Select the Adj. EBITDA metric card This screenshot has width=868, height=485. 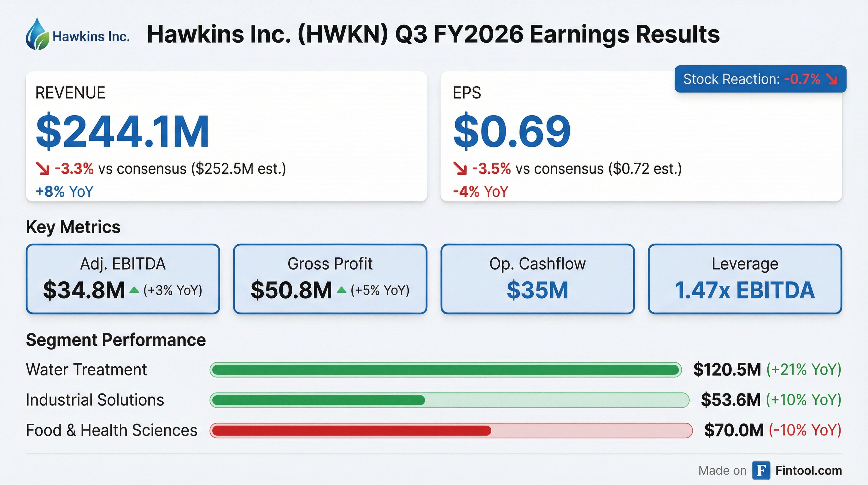click(123, 279)
